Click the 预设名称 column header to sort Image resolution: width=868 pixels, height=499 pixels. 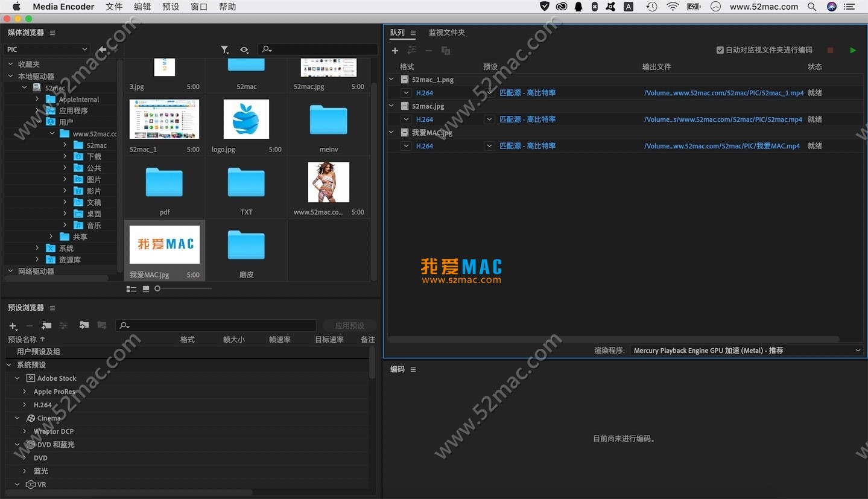[x=27, y=340]
